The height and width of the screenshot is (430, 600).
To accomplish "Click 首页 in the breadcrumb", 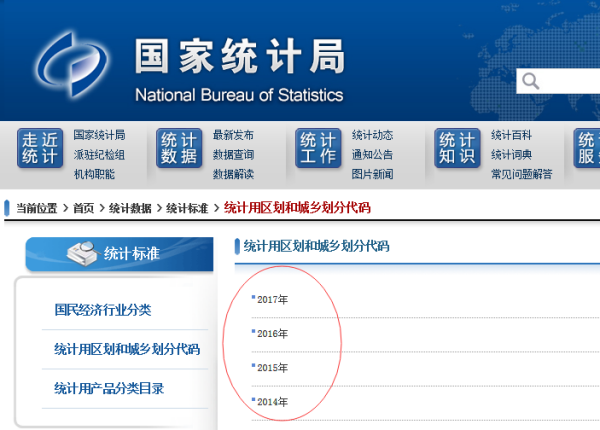I will click(x=83, y=208).
